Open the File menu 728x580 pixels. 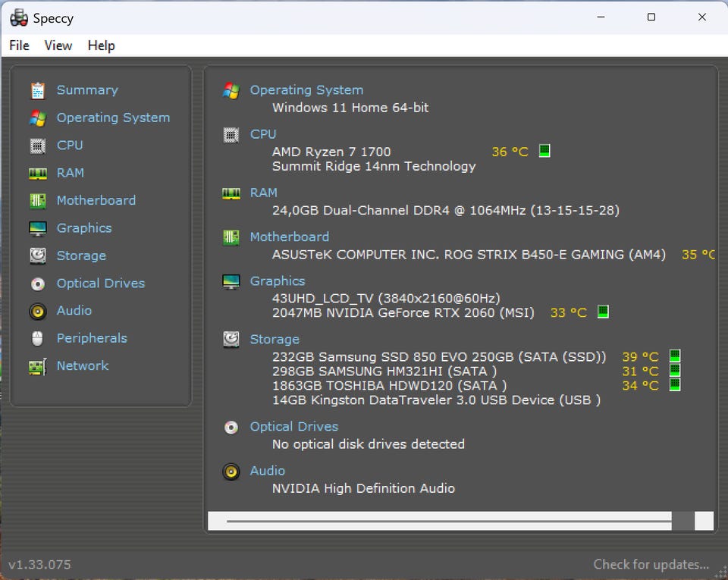pyautogui.click(x=19, y=45)
